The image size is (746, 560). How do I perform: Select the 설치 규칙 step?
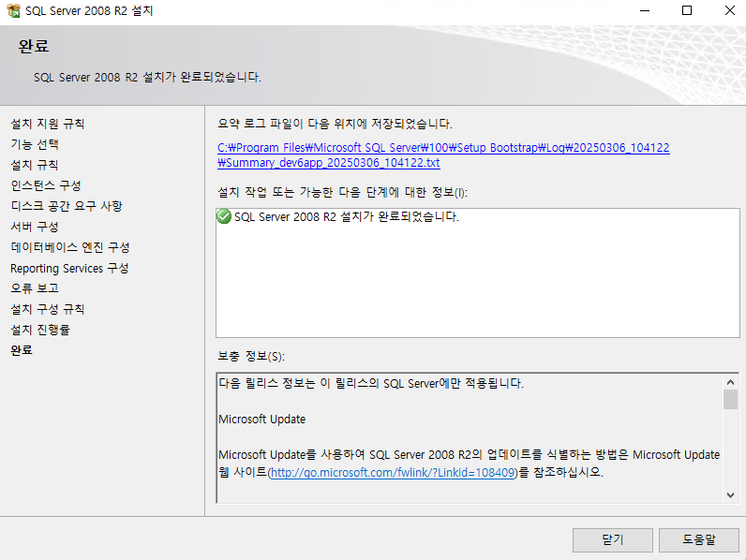35,165
